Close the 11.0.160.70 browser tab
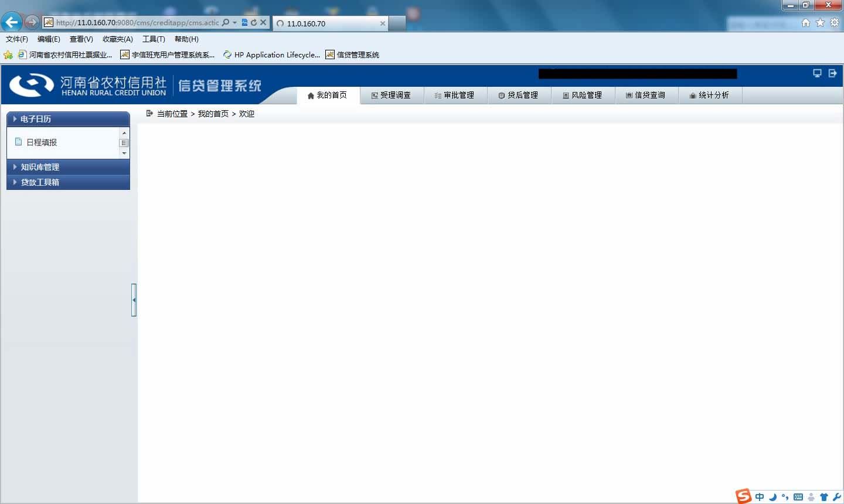 (x=383, y=23)
